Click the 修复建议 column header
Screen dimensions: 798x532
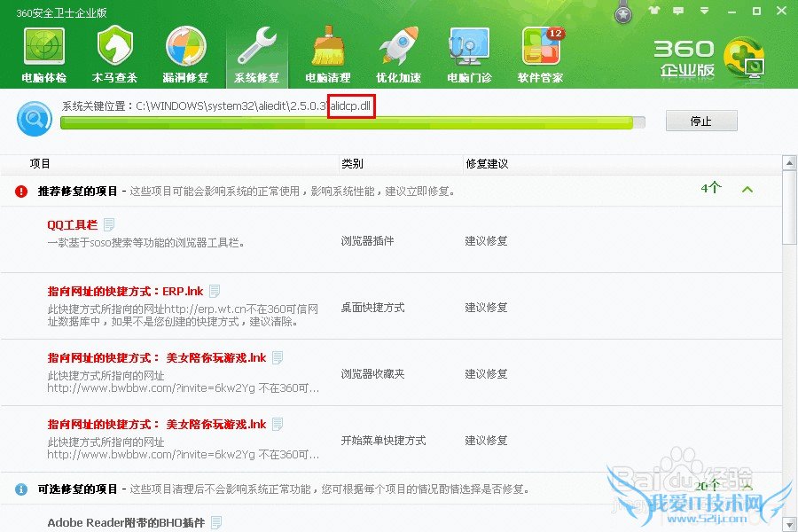[x=487, y=164]
